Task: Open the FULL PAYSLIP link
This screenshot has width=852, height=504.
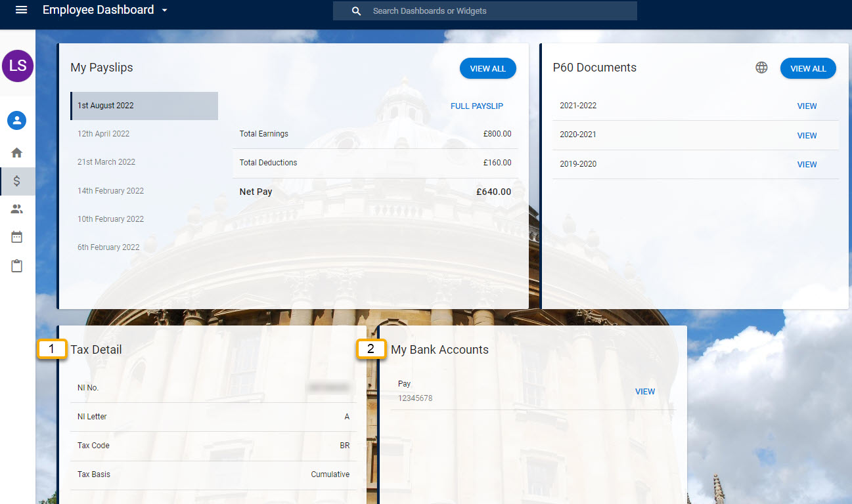Action: point(477,106)
